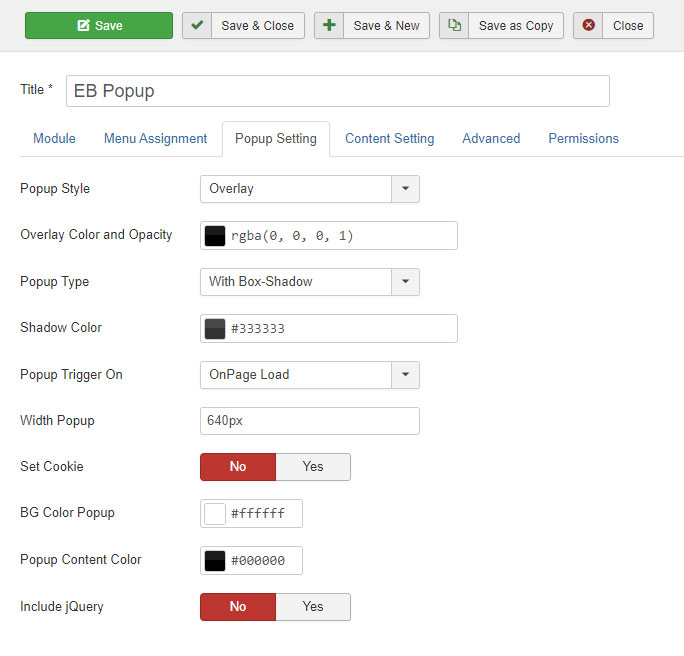Image resolution: width=684 pixels, height=656 pixels.
Task: Click the plus icon beside Save & New
Action: 329,25
